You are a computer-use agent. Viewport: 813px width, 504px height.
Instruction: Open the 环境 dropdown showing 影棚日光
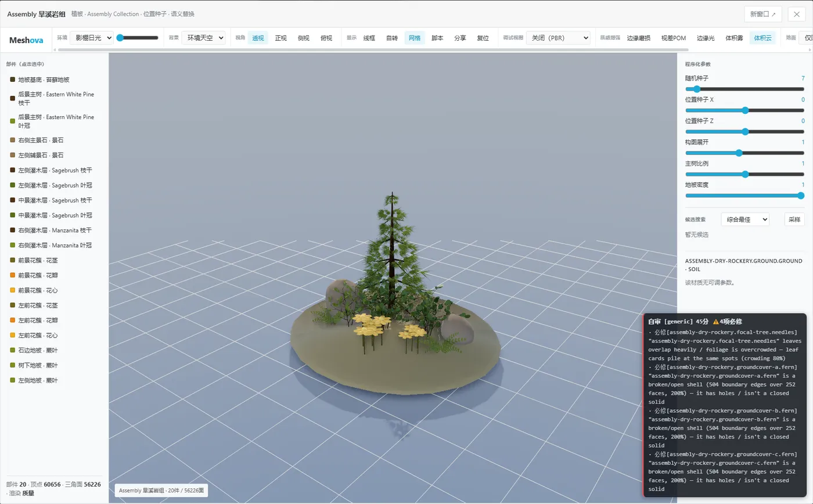click(x=92, y=38)
